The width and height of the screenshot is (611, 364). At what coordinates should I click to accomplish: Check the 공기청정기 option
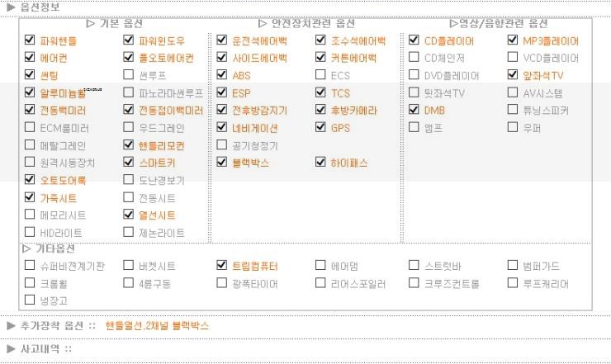click(222, 145)
